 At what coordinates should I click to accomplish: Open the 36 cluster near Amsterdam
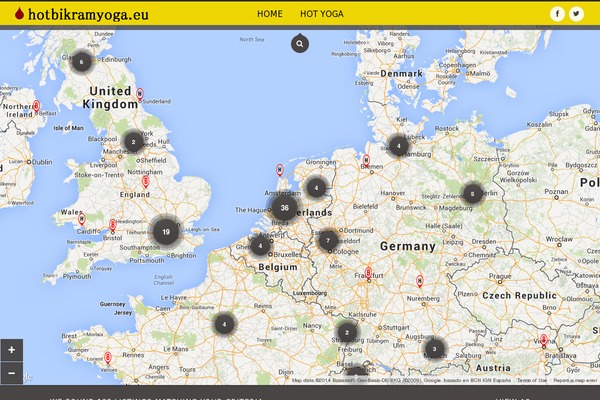pyautogui.click(x=284, y=208)
